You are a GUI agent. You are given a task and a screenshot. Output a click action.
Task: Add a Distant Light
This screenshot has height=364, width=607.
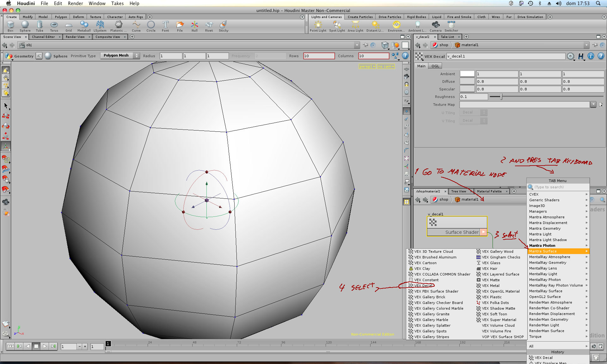click(x=375, y=26)
